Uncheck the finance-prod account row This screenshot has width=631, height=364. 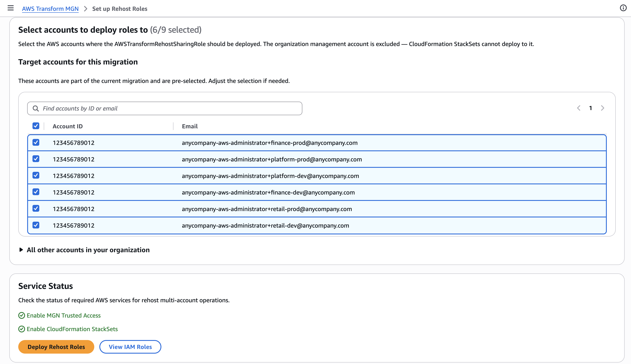pyautogui.click(x=36, y=142)
